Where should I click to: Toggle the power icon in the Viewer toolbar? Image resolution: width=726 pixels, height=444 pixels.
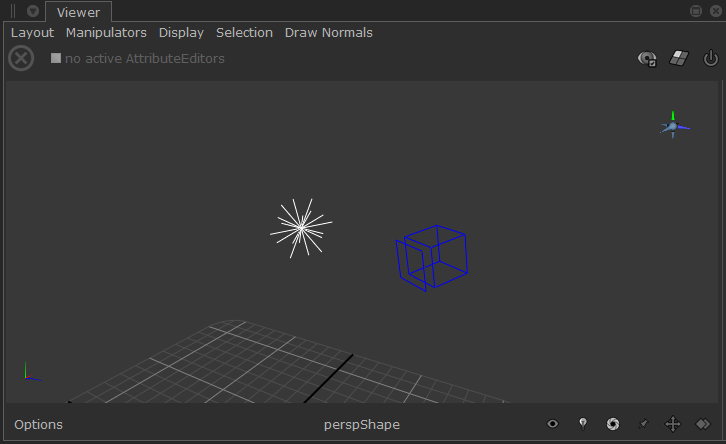(711, 58)
